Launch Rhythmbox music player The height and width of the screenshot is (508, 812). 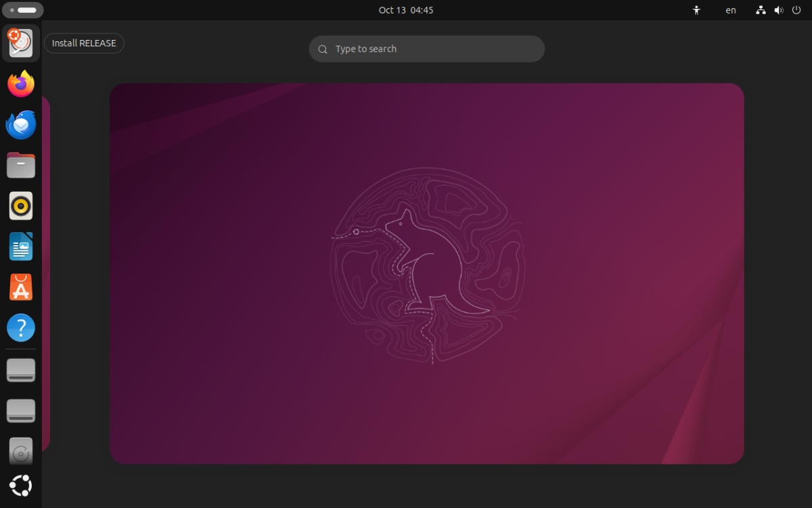[21, 206]
